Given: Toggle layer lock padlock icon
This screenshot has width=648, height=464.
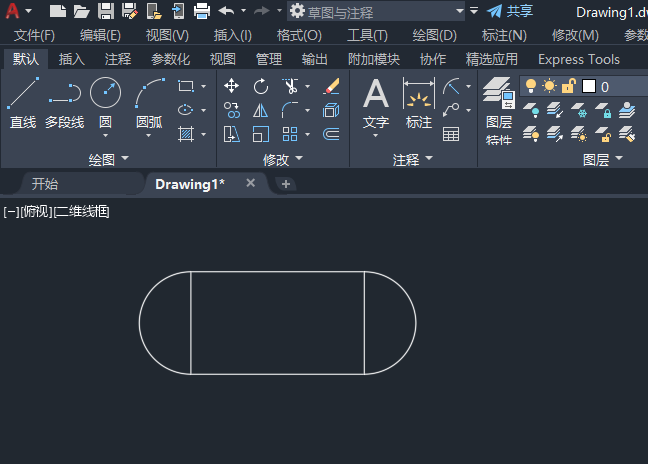Looking at the screenshot, I should [568, 87].
